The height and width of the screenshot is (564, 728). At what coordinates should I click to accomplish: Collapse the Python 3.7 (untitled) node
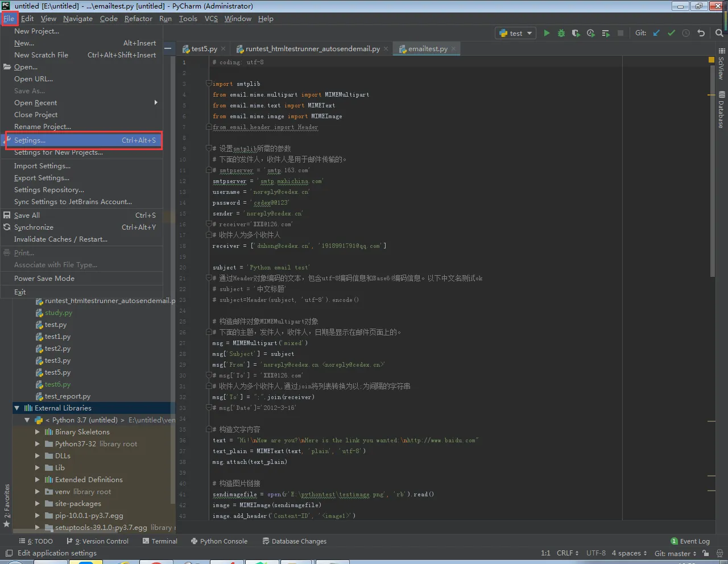tap(27, 420)
